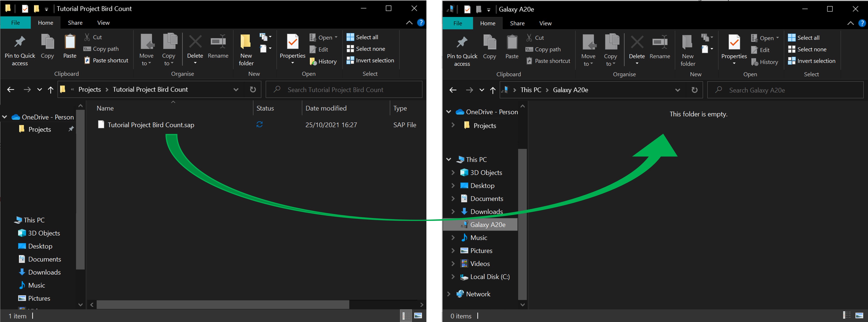Image resolution: width=868 pixels, height=322 pixels.
Task: Click Select all in Galaxy A20e window
Action: pos(804,38)
